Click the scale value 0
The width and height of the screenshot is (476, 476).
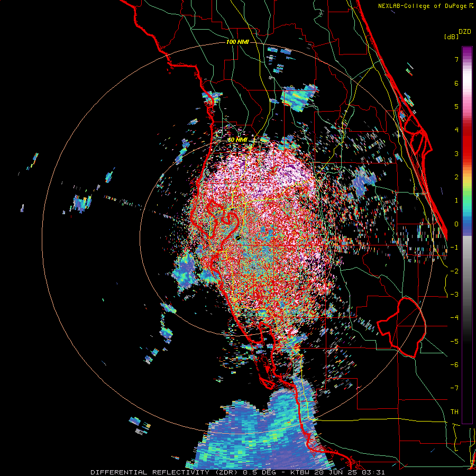(456, 224)
